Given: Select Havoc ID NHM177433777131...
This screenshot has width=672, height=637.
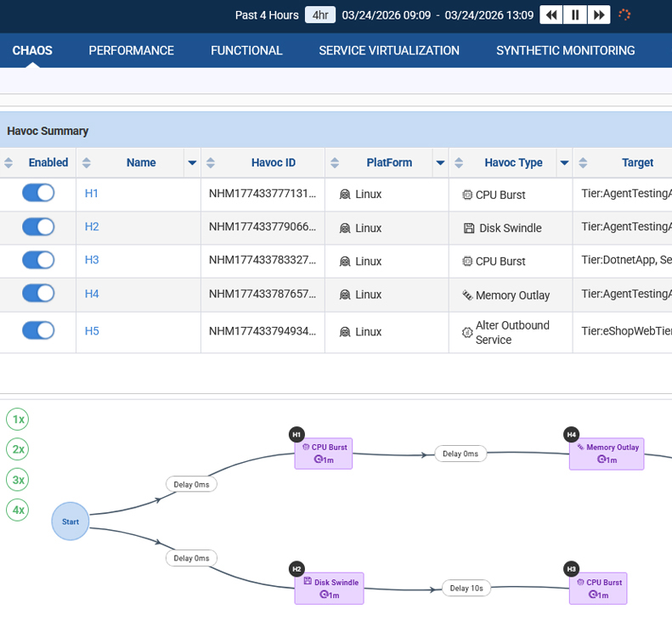Looking at the screenshot, I should pyautogui.click(x=263, y=194).
